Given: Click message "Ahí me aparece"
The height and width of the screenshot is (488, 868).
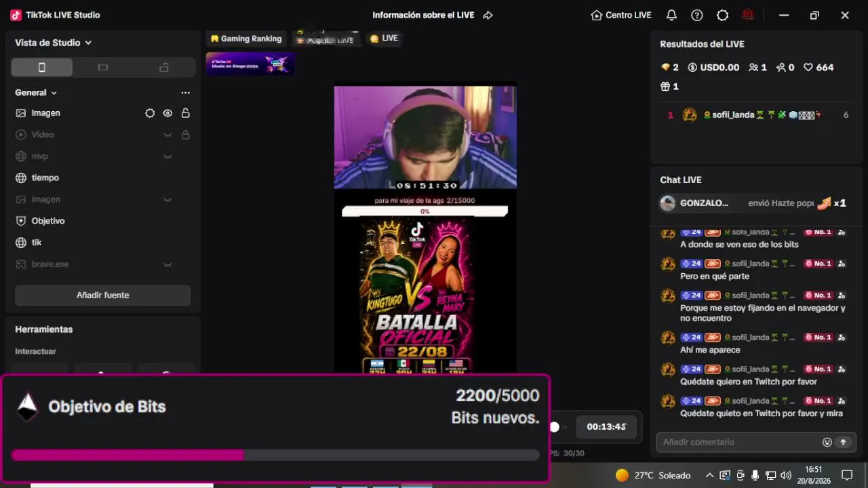Looking at the screenshot, I should (x=710, y=350).
